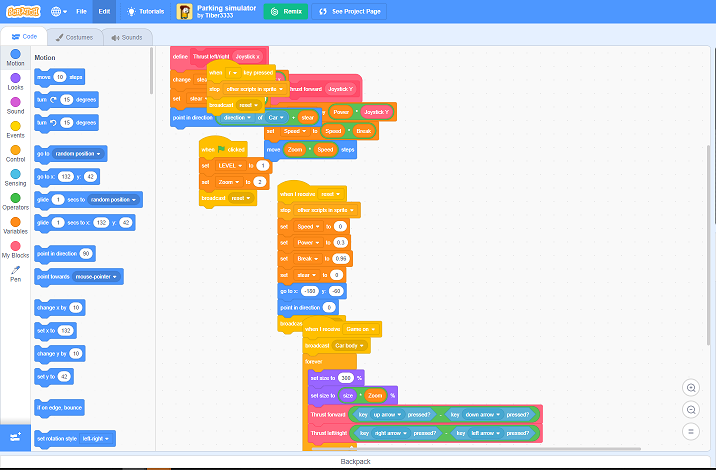Show the Sensing blocks category
716x470 pixels.
pyautogui.click(x=15, y=177)
